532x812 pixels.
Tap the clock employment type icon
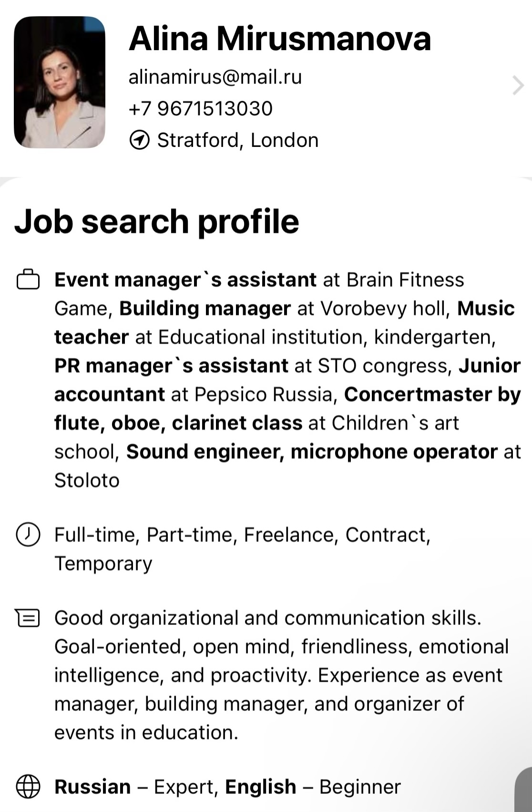click(28, 534)
